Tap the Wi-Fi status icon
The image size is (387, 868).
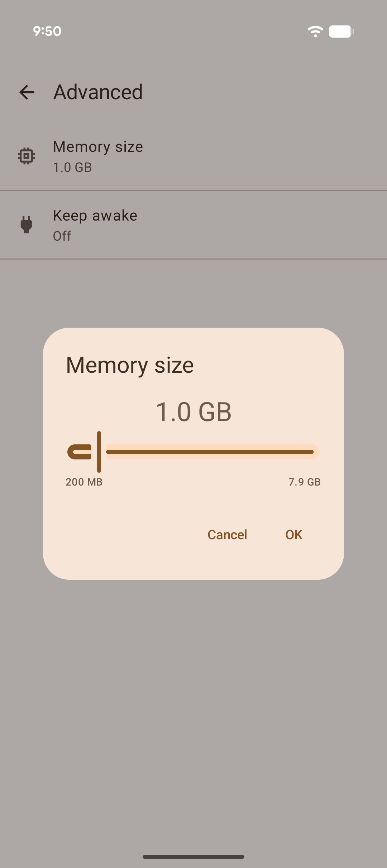(x=315, y=32)
